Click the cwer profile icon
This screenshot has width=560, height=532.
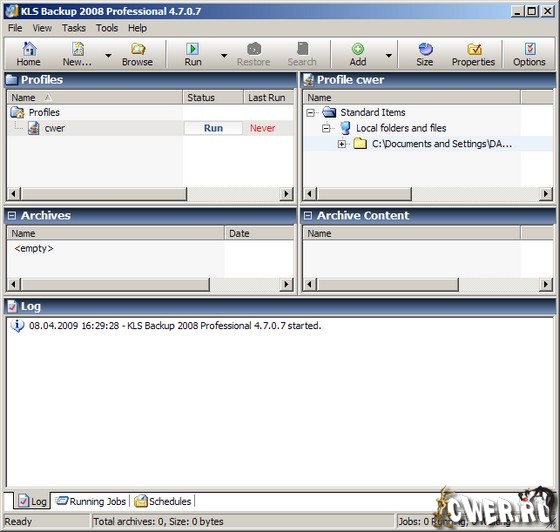[x=34, y=128]
